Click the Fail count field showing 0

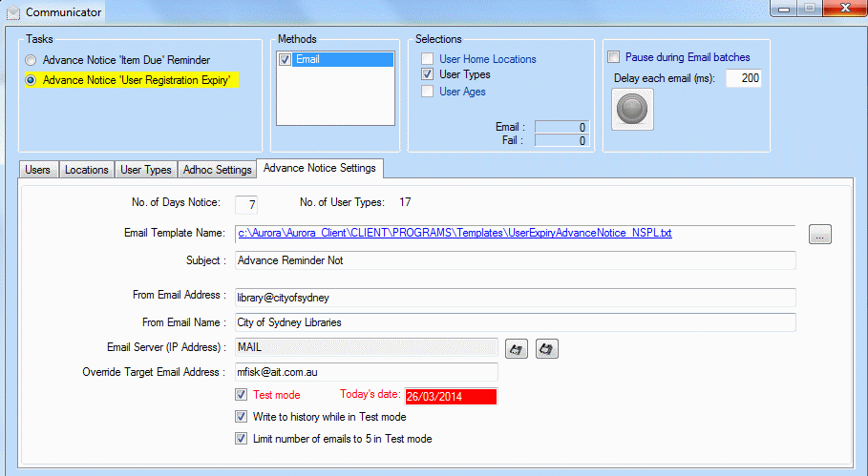(561, 140)
